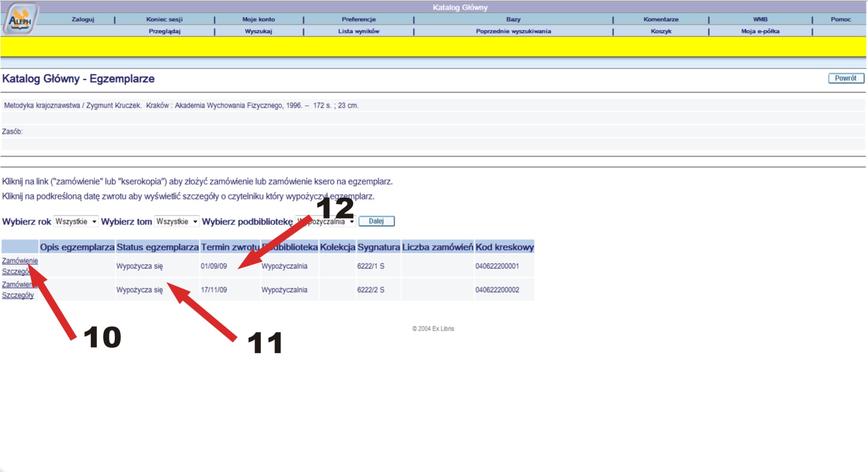Click signature 6222/1 S
868x472 pixels.
pos(370,266)
